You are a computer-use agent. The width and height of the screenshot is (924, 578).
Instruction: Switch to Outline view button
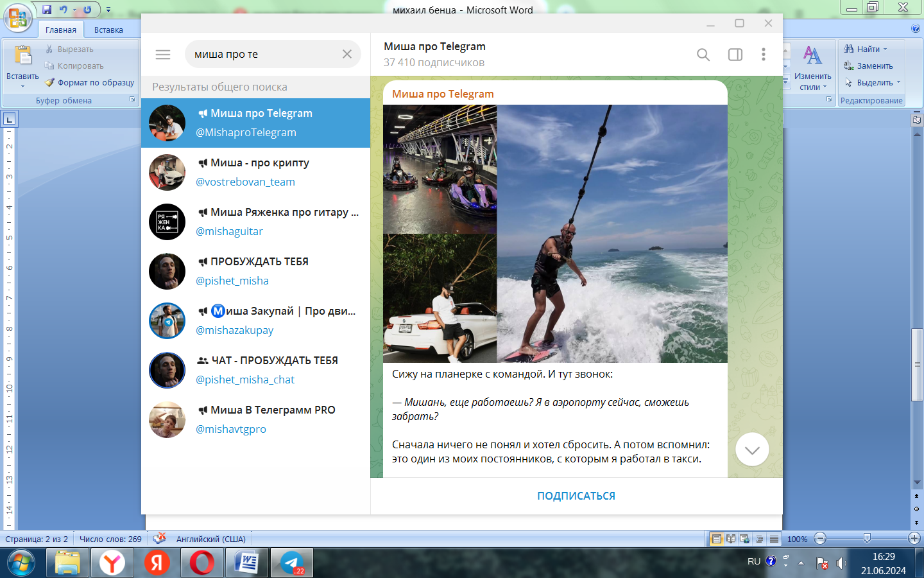760,539
